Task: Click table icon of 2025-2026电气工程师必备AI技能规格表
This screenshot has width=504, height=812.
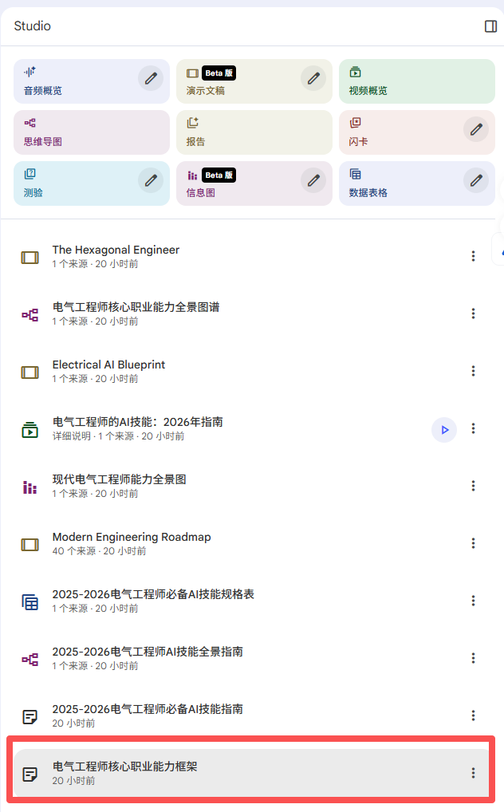Action: coord(30,602)
